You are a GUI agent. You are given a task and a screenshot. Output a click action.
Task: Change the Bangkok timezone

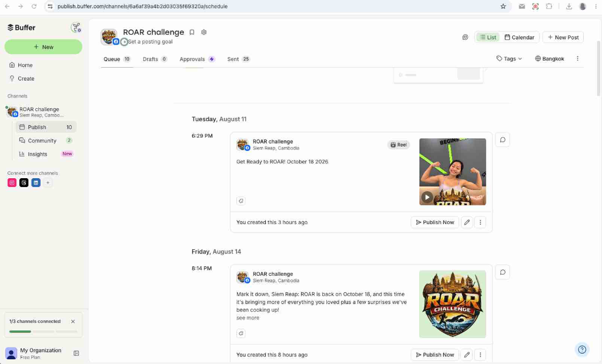(x=550, y=59)
